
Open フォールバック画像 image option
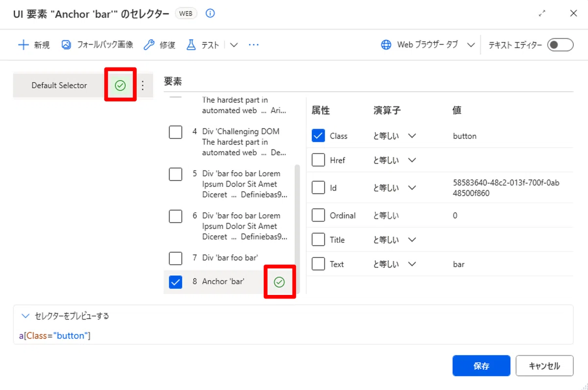coord(97,45)
